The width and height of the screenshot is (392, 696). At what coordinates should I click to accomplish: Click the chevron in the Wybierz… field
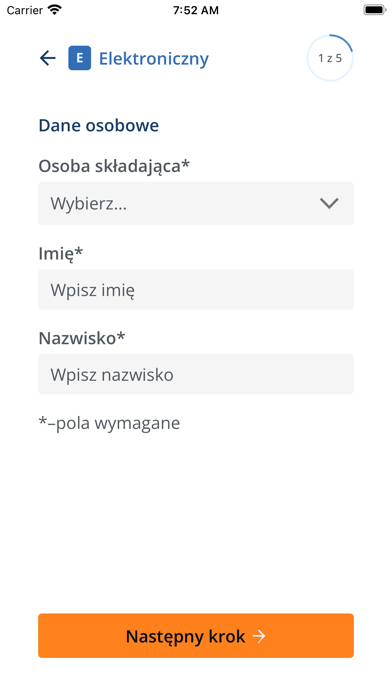click(x=329, y=203)
